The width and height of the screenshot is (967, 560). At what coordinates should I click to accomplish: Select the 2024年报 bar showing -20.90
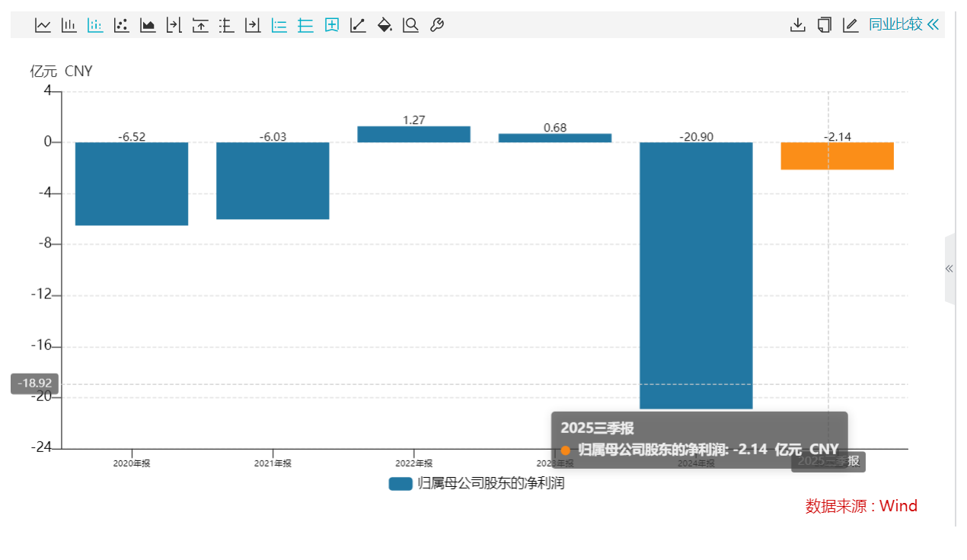696,274
